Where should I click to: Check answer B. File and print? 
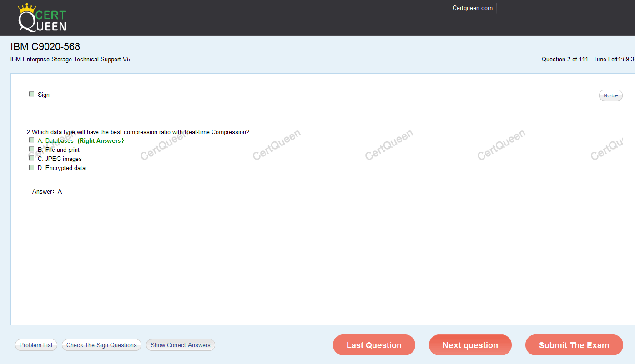point(31,150)
